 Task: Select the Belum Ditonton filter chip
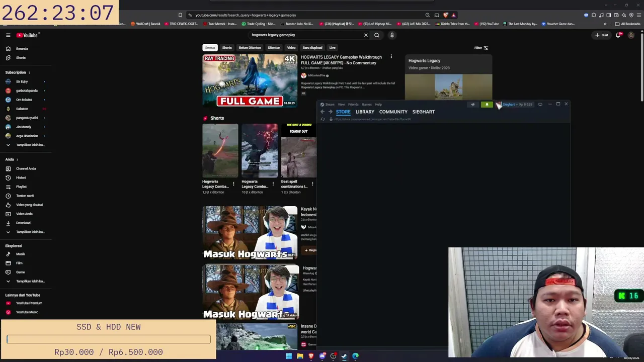click(250, 48)
